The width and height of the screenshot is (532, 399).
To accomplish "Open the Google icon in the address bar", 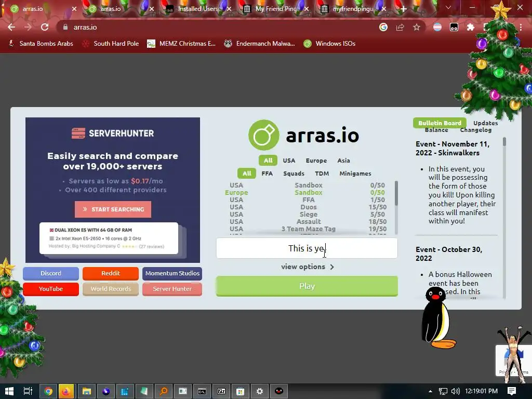I will 383,27.
